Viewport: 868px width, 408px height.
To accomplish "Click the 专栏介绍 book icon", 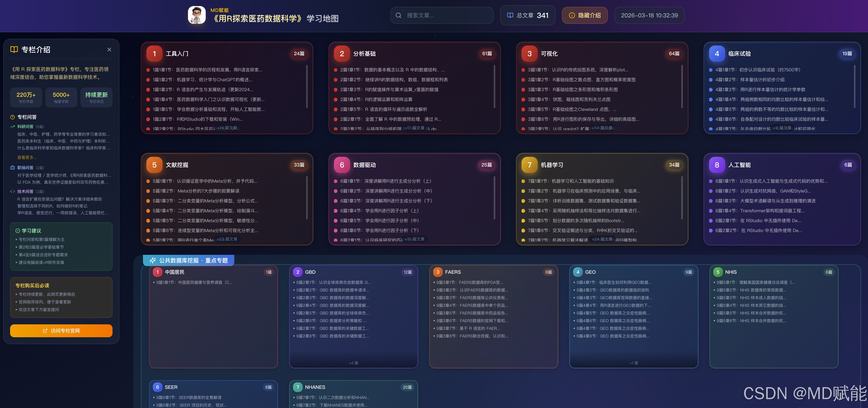I will coord(14,50).
